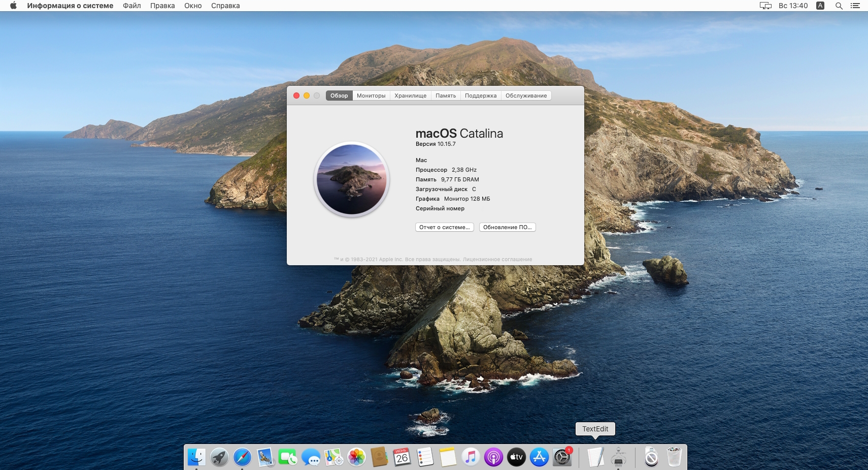868x470 pixels.
Task: Open the screen mirroring displays menu
Action: tap(765, 6)
